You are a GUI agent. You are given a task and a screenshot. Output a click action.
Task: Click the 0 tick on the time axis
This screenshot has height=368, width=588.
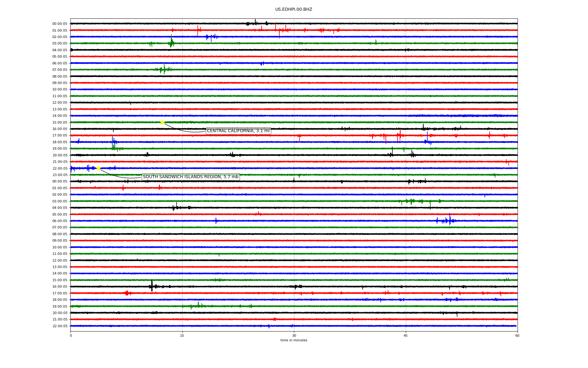71,335
